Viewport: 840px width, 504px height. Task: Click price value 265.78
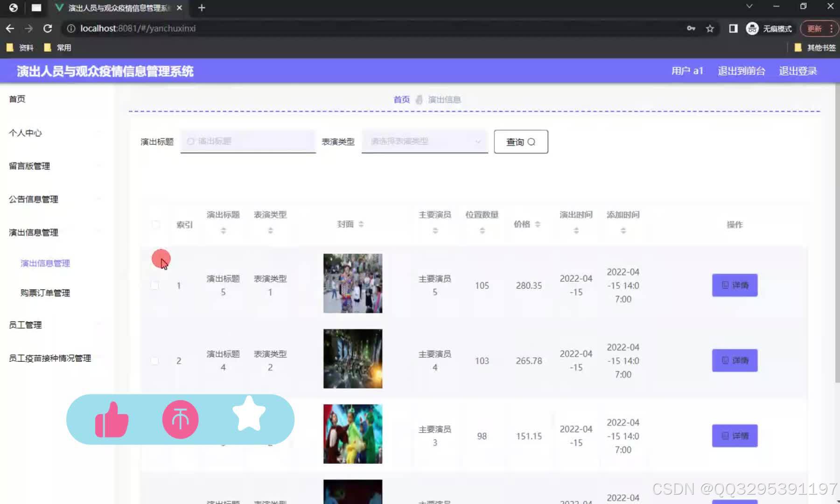(x=529, y=361)
